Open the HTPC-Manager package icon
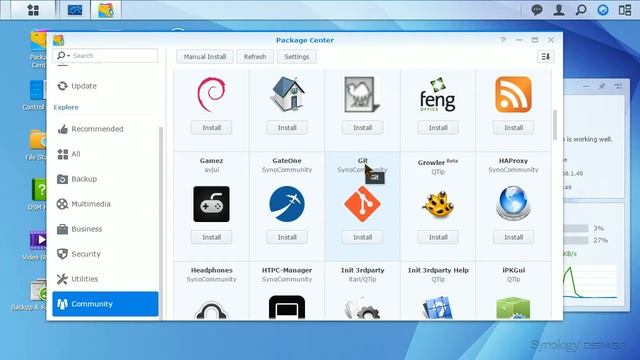This screenshot has width=640, height=360. (287, 307)
